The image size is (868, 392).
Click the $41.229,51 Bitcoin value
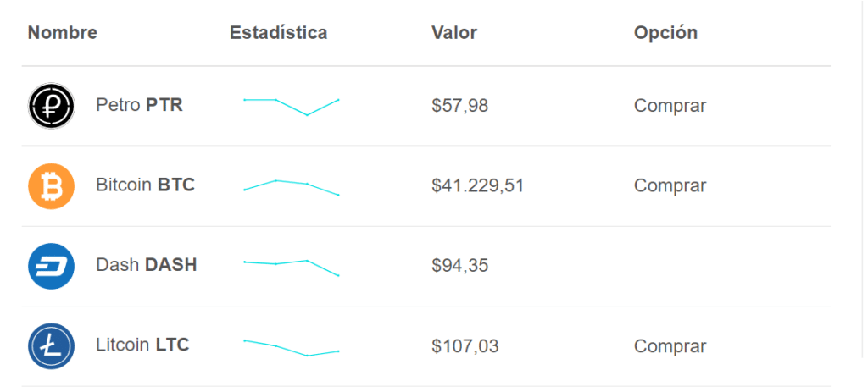pyautogui.click(x=478, y=186)
